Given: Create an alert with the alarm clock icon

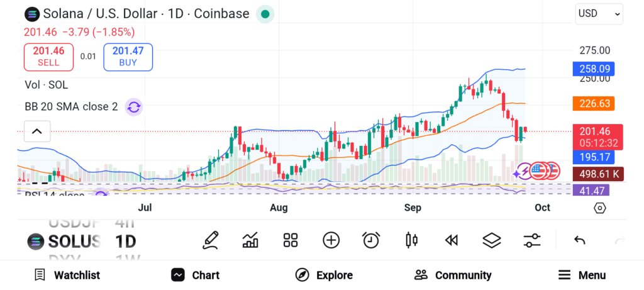Looking at the screenshot, I should [371, 240].
